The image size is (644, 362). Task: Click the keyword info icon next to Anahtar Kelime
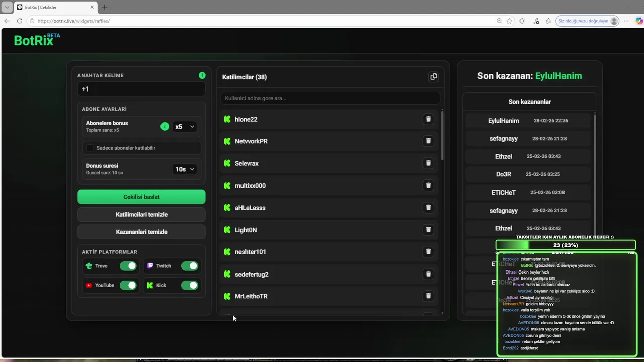coord(202,75)
